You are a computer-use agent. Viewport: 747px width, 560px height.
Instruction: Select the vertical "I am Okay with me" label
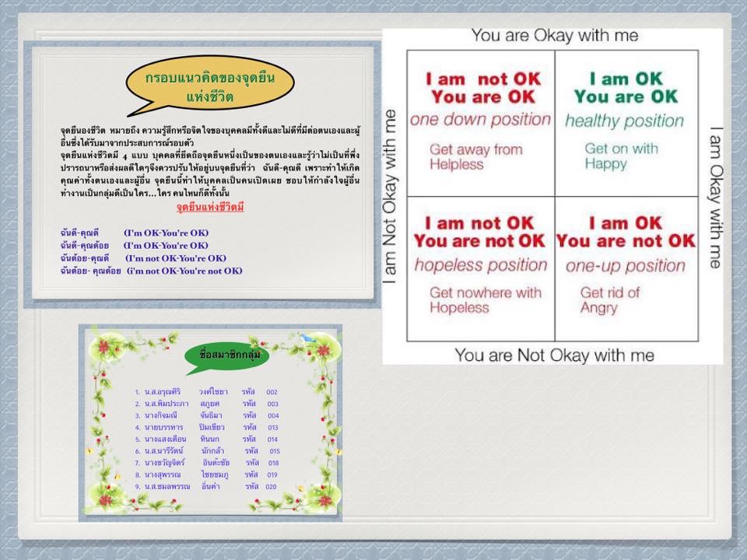click(716, 198)
